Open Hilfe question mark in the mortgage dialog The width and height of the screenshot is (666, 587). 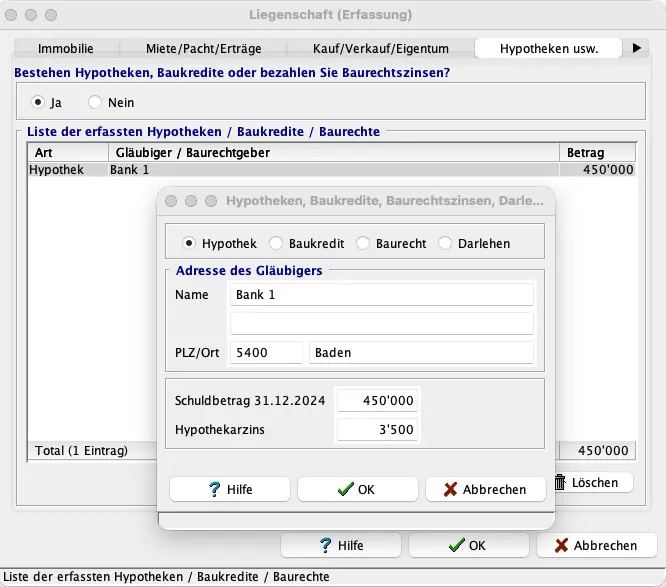[230, 489]
